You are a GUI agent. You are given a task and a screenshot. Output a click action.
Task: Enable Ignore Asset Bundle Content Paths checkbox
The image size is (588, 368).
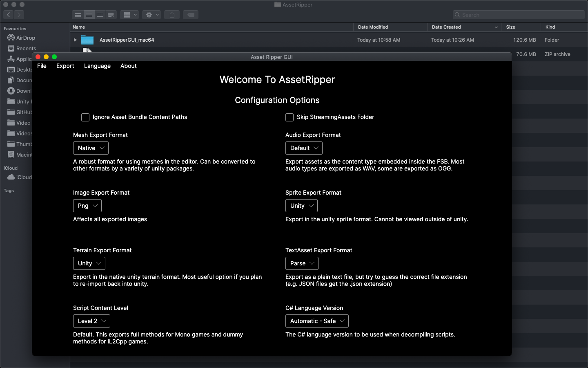point(85,117)
